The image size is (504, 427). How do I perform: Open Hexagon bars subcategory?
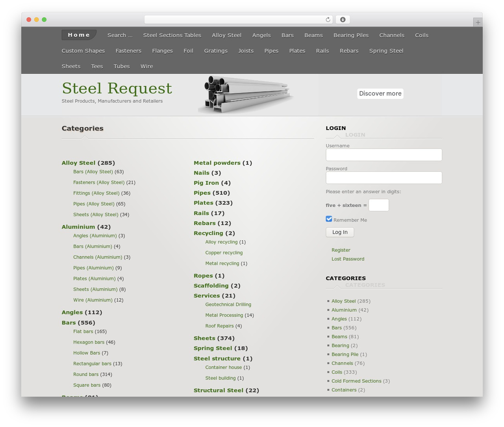[x=89, y=342]
